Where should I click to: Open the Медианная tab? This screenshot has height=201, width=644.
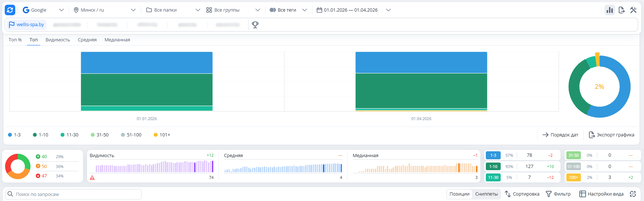[x=117, y=40]
